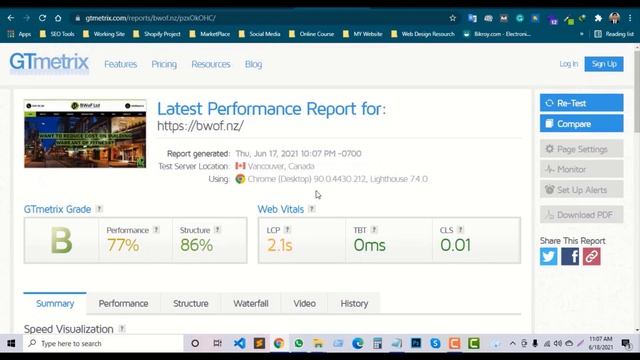Open the Pricing page link
Viewport: 640px width, 360px height.
(164, 64)
